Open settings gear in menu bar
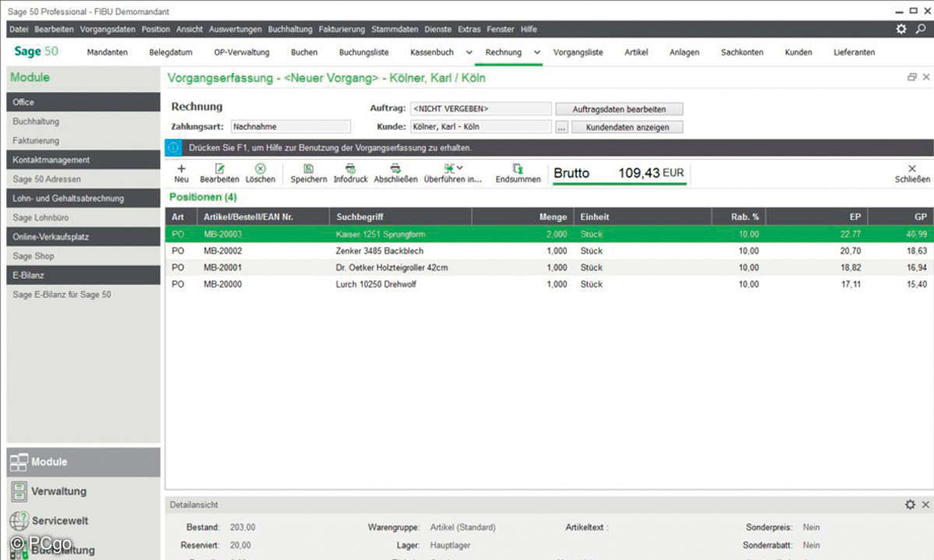Viewport: 934px width, 560px height. (901, 29)
